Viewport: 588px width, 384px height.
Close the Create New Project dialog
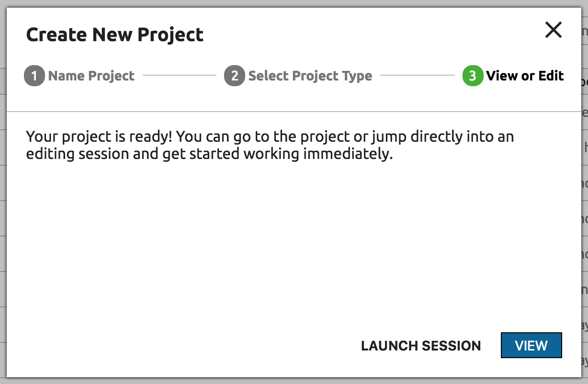[x=553, y=31]
